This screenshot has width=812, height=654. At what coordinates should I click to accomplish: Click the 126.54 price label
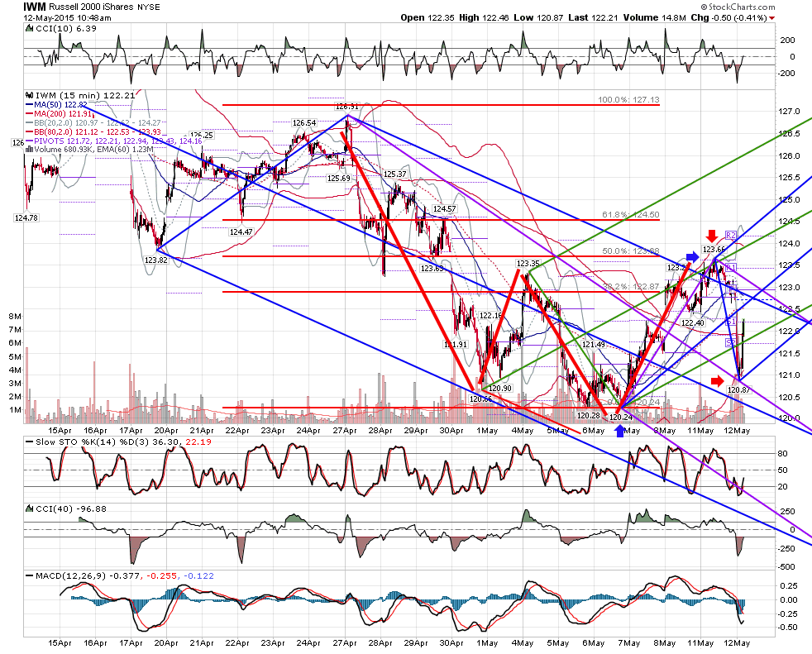tap(304, 122)
